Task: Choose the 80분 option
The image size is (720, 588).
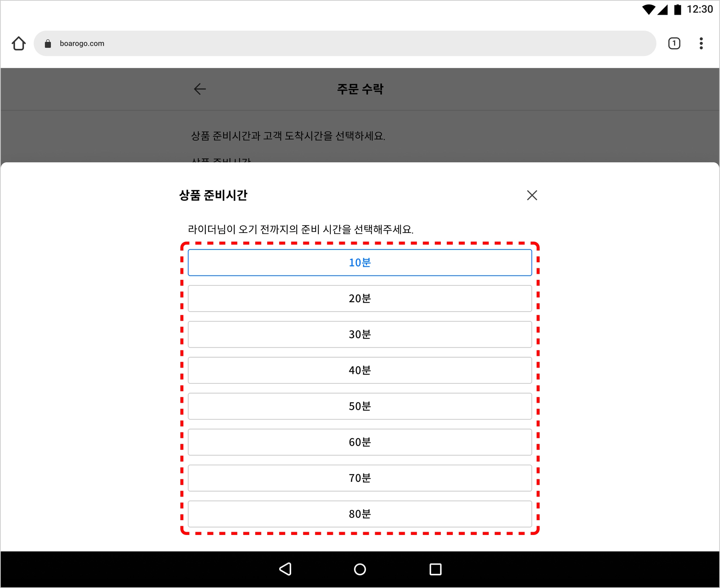Action: tap(360, 514)
